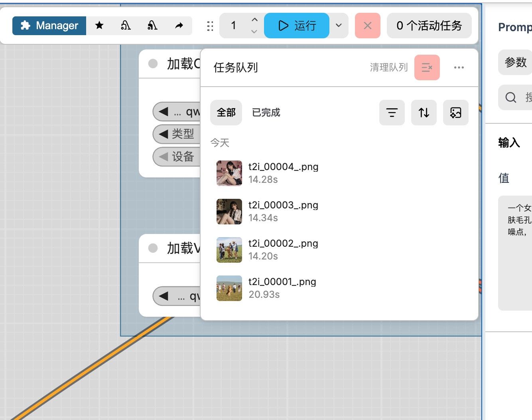Click left arrow on the qw widget
The width and height of the screenshot is (532, 420).
point(163,111)
